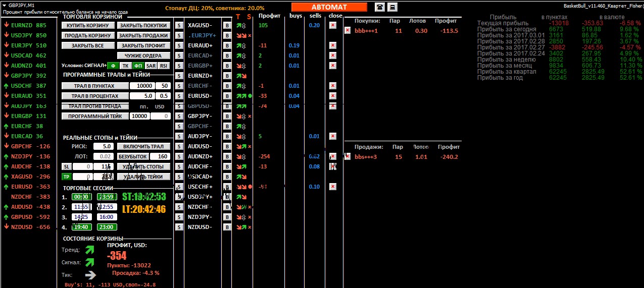Toggle the RSI signal condition
The image size is (644, 288).
point(163,66)
